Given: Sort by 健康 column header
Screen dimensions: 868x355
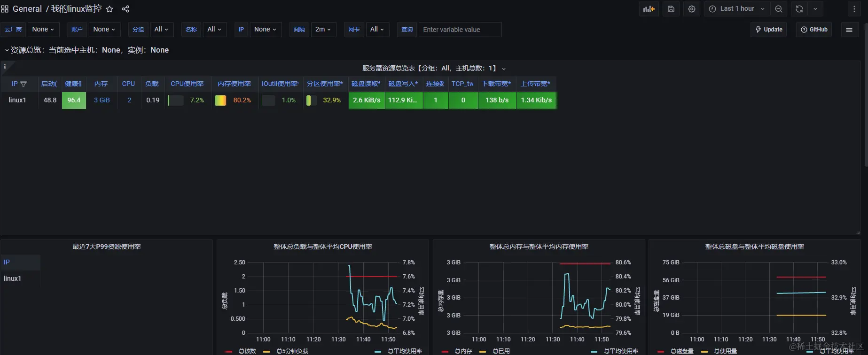Looking at the screenshot, I should [x=73, y=84].
